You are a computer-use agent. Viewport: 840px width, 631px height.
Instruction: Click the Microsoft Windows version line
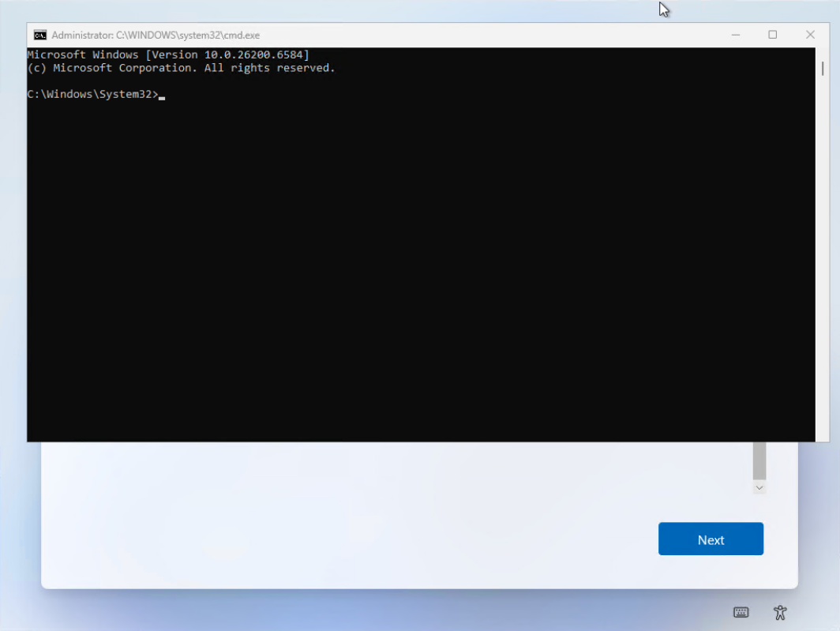pyautogui.click(x=168, y=54)
